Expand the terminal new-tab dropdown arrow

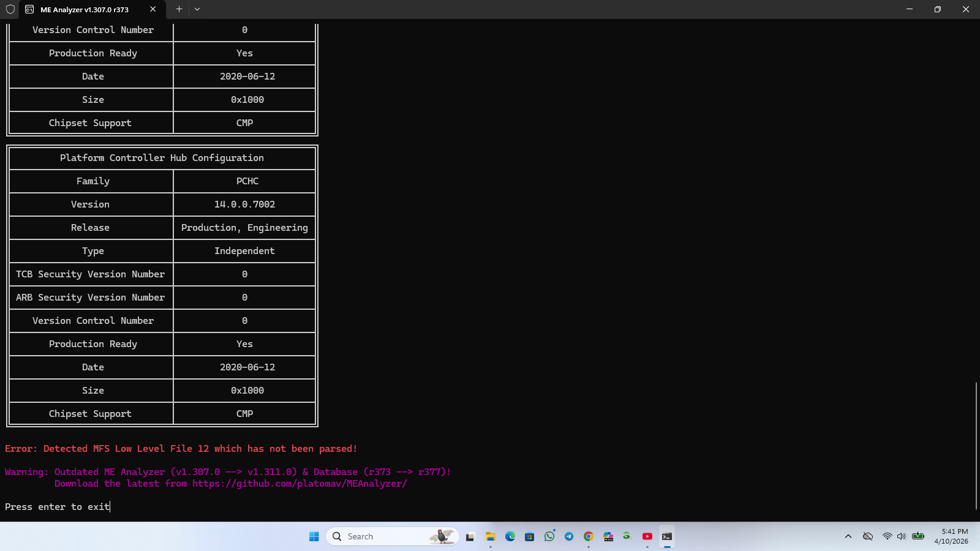197,9
